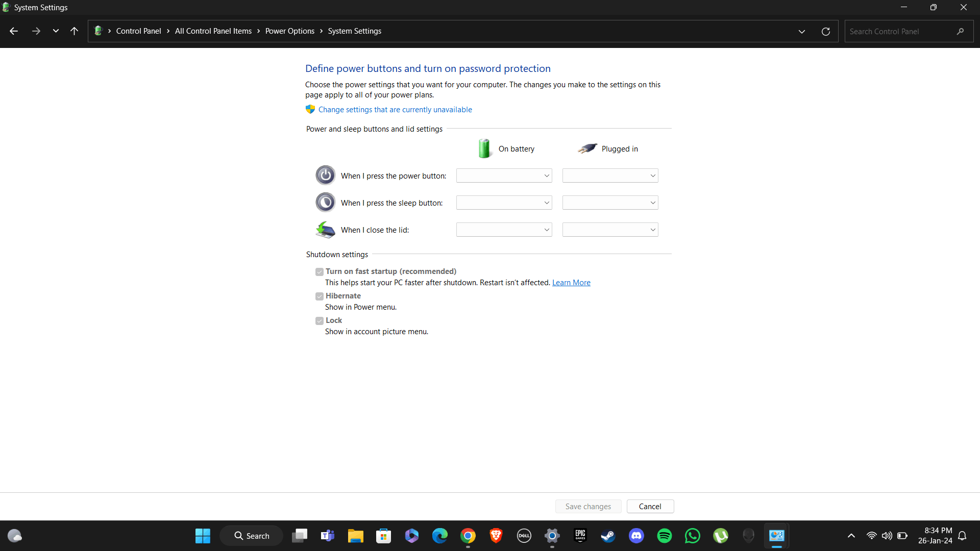Click the back navigation arrow
980x551 pixels.
point(14,31)
